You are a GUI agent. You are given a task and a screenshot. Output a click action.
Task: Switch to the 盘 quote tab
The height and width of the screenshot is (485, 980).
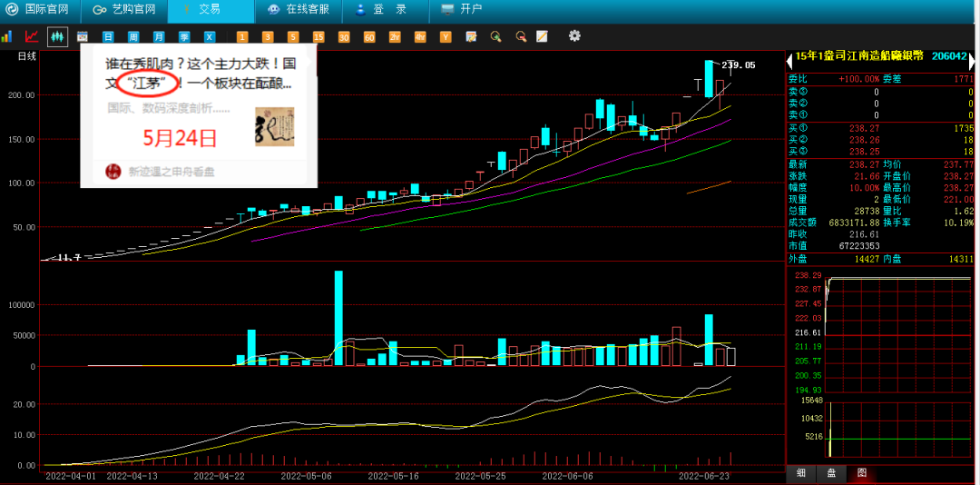tap(831, 474)
